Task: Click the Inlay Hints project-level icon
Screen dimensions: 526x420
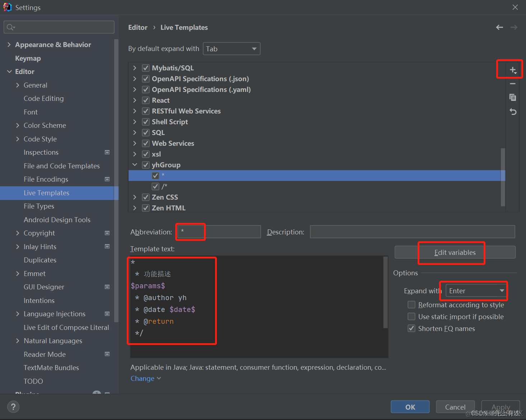Action: 107,246
